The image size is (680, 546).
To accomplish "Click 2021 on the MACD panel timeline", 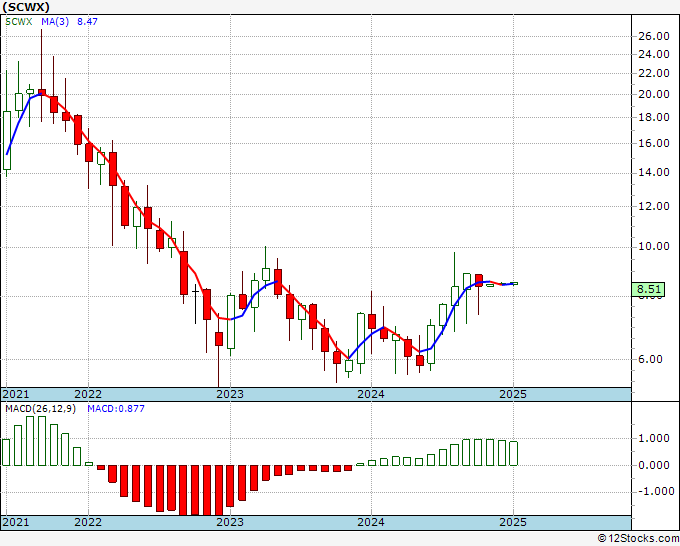I will click(16, 522).
